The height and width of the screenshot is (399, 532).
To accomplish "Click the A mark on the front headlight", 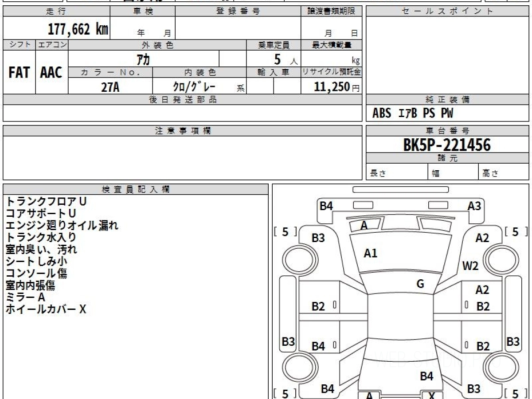I will tap(364, 226).
